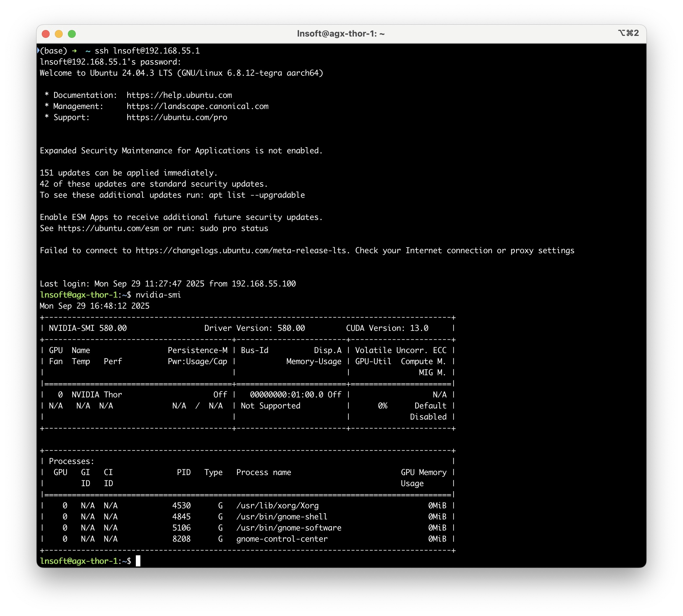
Task: Open the https://ubuntu.com/esm link
Action: tap(108, 228)
